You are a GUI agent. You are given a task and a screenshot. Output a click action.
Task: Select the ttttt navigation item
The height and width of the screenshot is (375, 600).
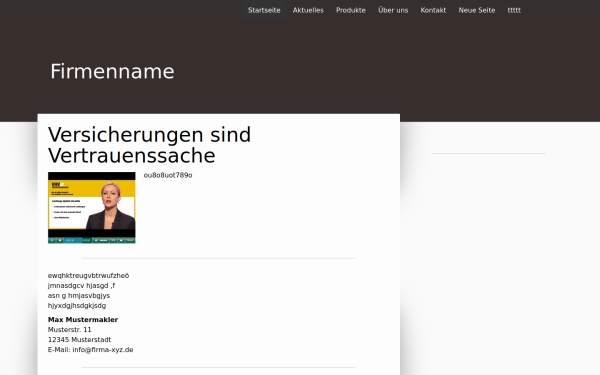point(514,10)
